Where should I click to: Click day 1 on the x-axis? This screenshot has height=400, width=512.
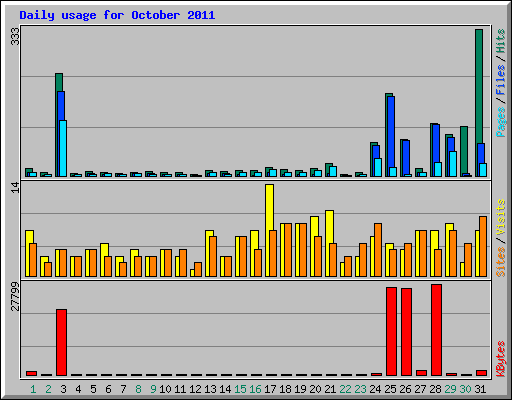(x=33, y=389)
